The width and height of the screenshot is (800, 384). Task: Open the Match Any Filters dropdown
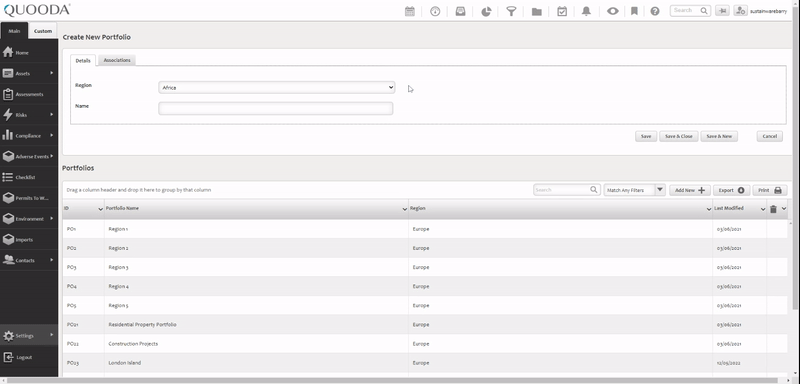[x=635, y=190]
